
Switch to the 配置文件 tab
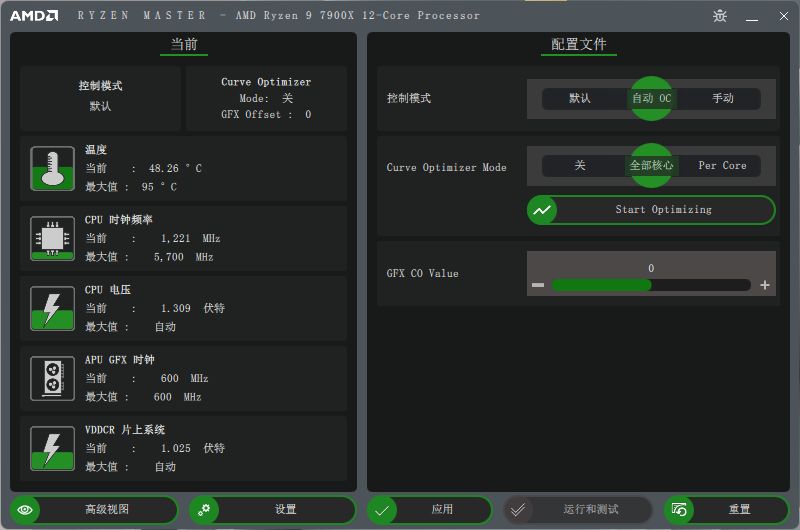click(x=579, y=45)
